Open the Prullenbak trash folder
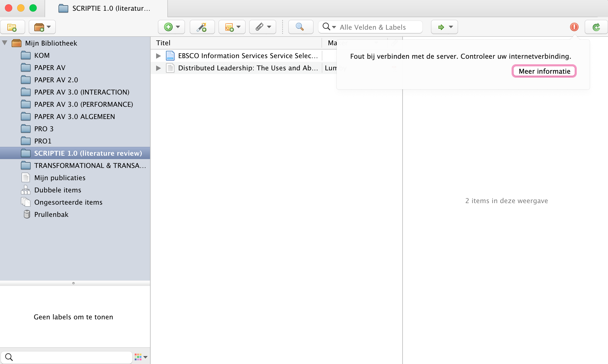Screen dimensions: 608x364 click(51, 214)
